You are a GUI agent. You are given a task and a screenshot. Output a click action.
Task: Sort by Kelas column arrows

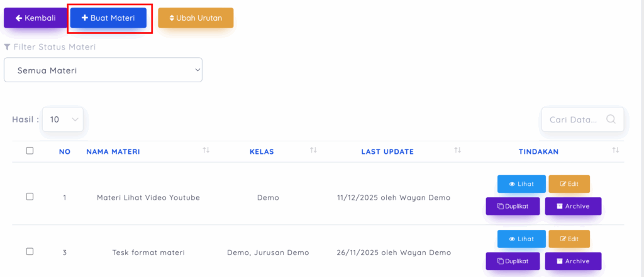tap(313, 151)
